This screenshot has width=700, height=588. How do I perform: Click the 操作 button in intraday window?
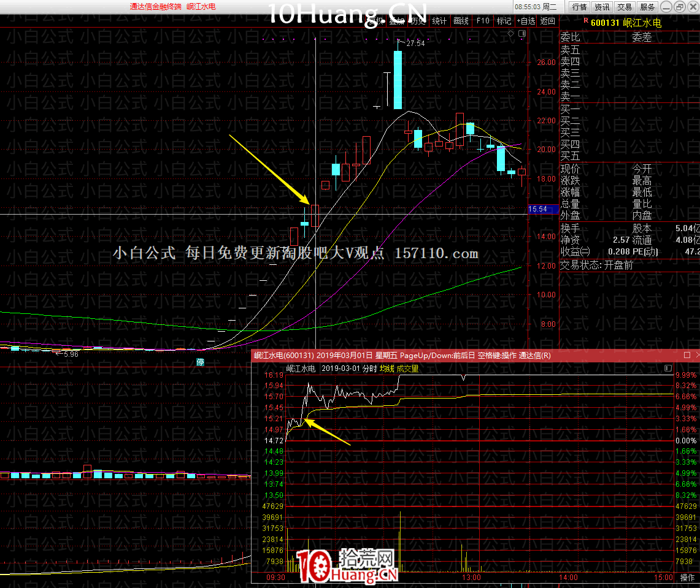687,578
